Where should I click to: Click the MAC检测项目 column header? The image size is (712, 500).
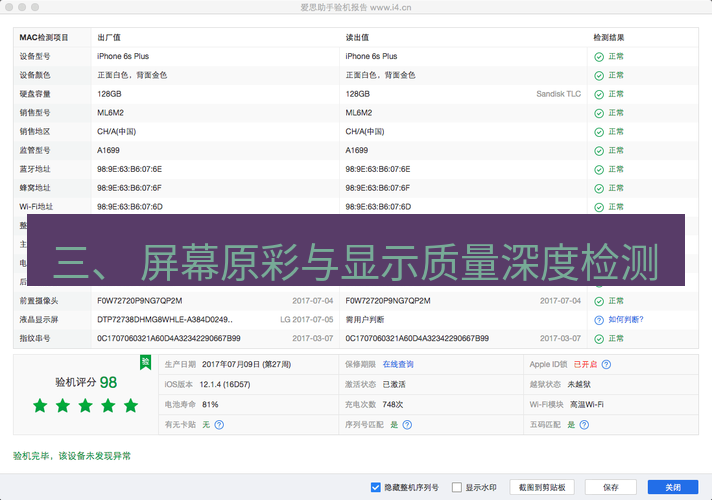(44, 37)
